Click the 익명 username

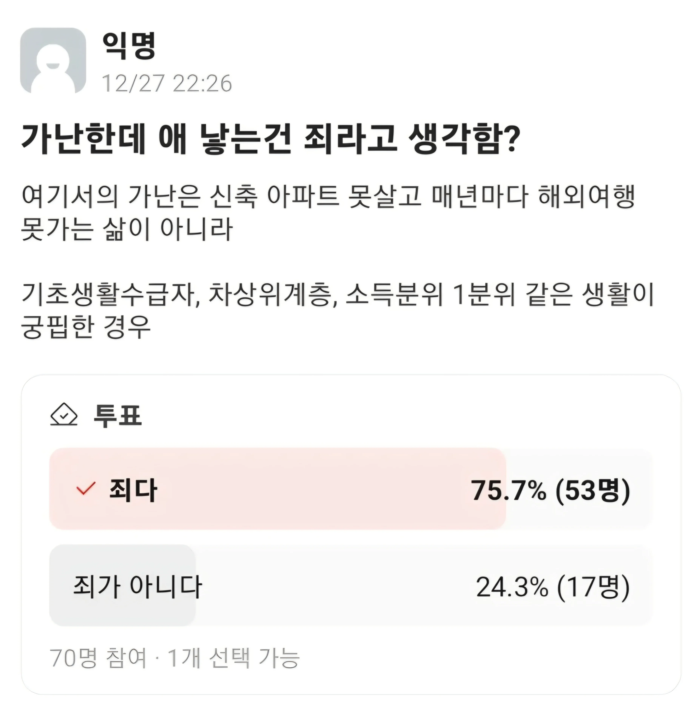click(129, 46)
